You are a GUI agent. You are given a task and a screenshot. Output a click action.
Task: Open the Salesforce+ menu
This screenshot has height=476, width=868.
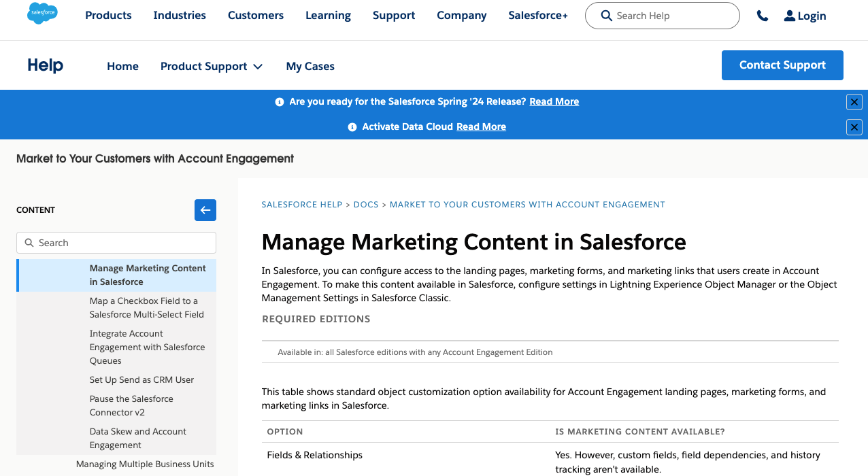click(x=538, y=15)
